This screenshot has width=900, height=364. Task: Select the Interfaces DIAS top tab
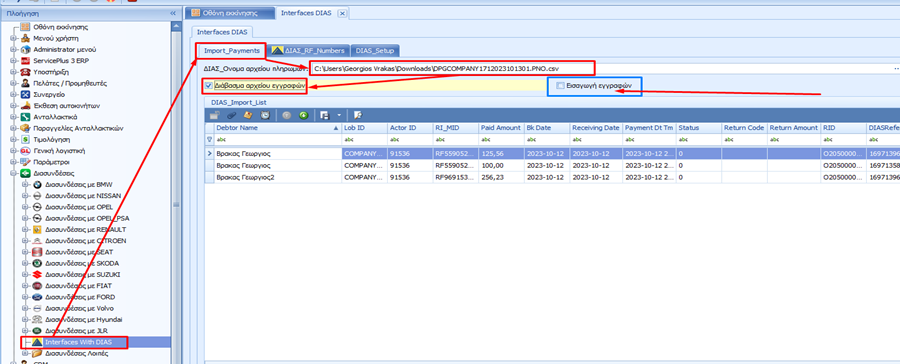[306, 13]
